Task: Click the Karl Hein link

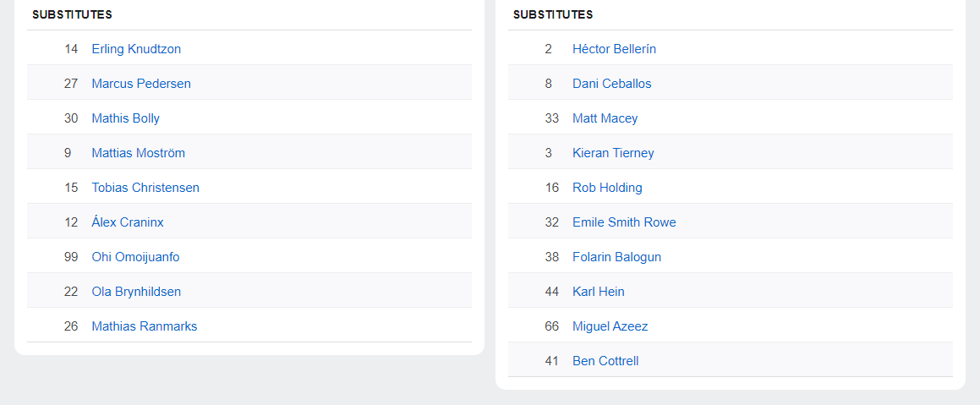Action: [x=598, y=292]
